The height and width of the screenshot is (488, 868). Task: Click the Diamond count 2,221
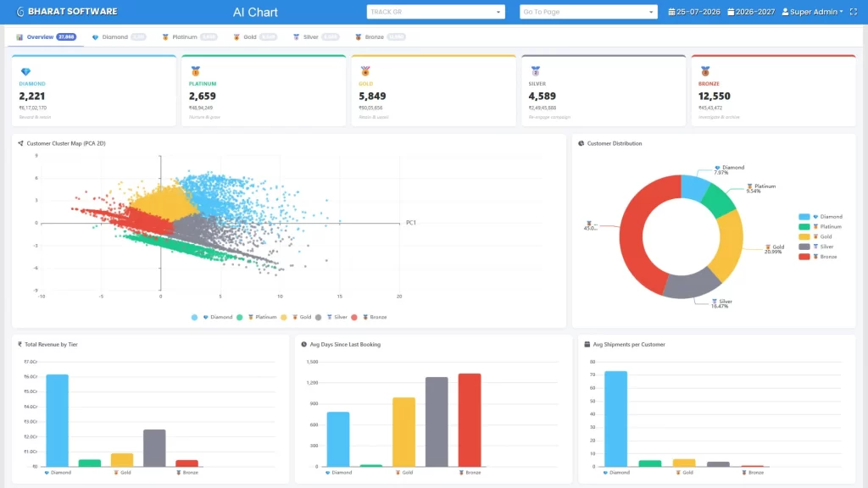pyautogui.click(x=32, y=97)
